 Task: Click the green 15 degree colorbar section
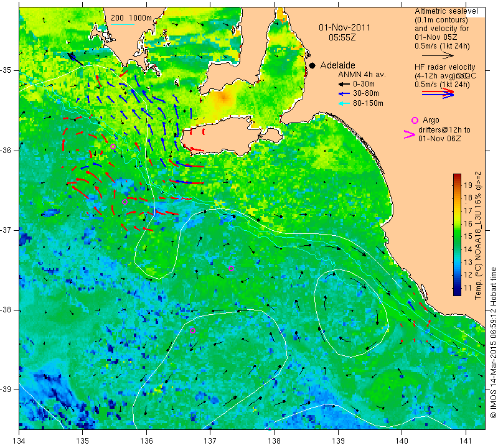(457, 236)
